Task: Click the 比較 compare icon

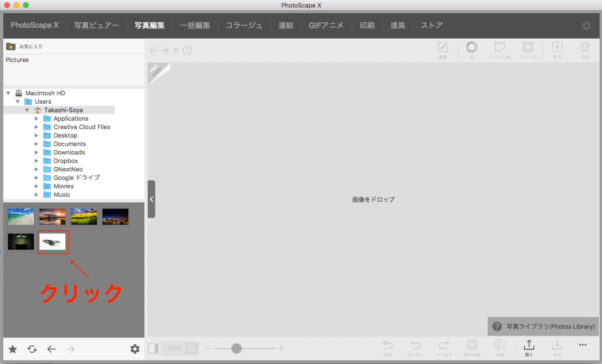Action: click(500, 348)
